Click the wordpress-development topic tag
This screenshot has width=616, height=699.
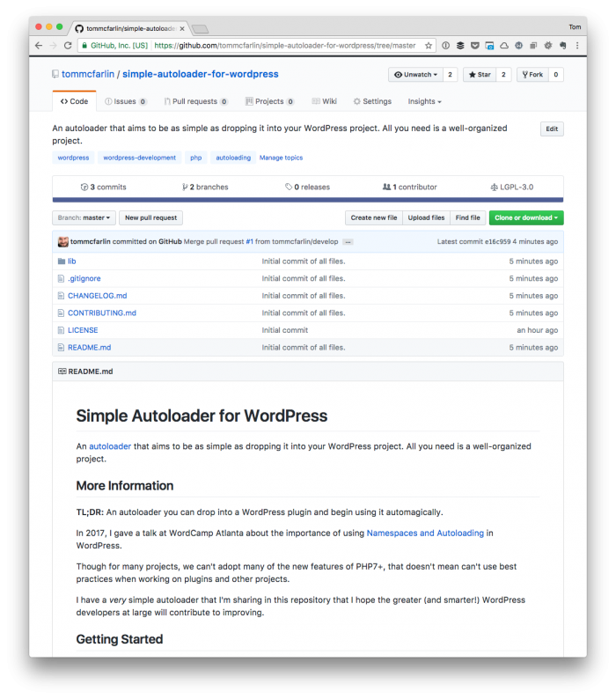click(x=140, y=158)
